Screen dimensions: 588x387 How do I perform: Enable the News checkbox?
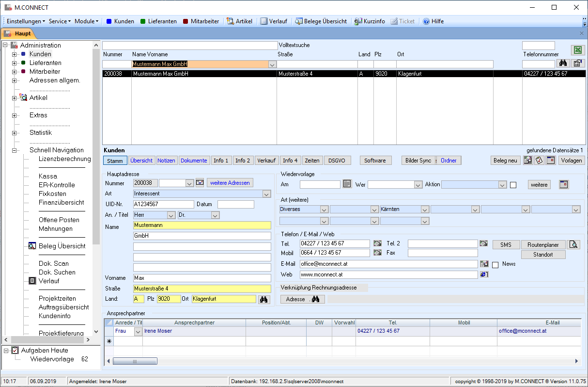(495, 265)
